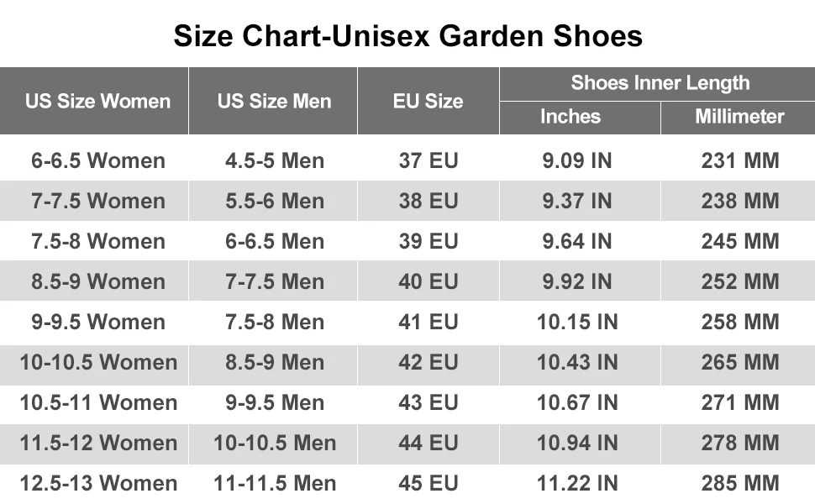Click the 231 MM length cell
This screenshot has width=815, height=504.
pos(740,160)
